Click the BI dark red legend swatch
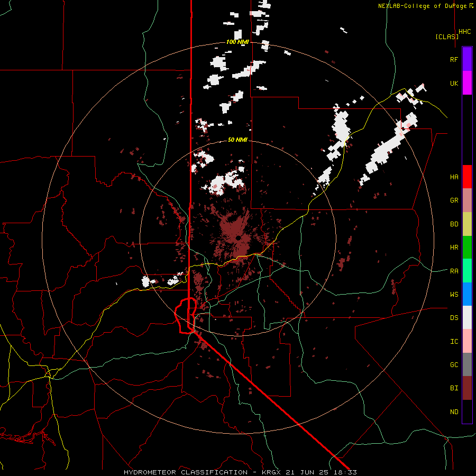This screenshot has height=476, width=476. point(467,388)
